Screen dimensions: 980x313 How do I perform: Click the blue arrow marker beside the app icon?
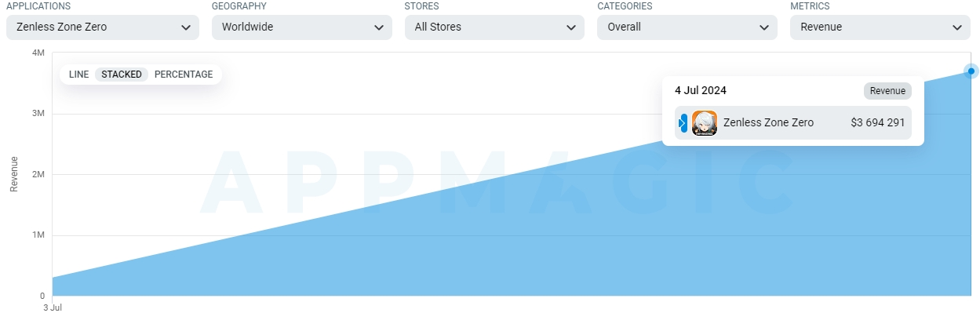(683, 123)
